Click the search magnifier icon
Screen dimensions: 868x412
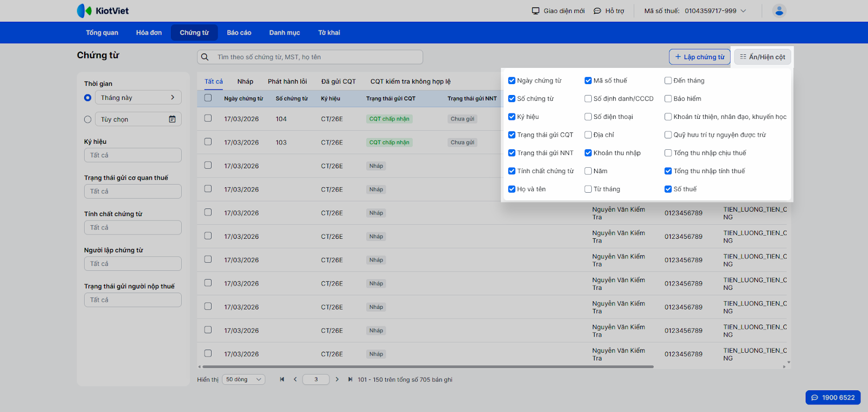[205, 57]
